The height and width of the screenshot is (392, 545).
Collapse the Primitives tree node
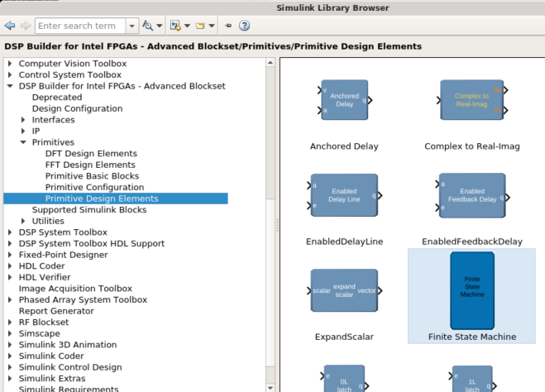coord(23,142)
